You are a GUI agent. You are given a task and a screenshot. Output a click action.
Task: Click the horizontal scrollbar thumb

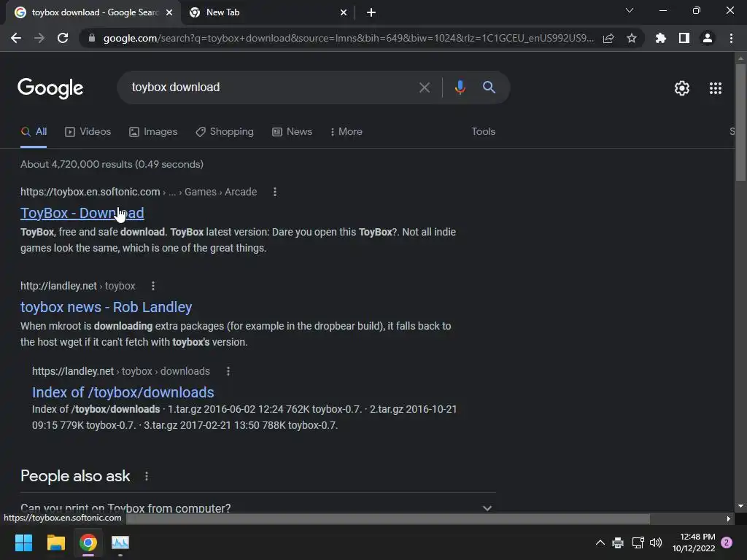point(388,518)
